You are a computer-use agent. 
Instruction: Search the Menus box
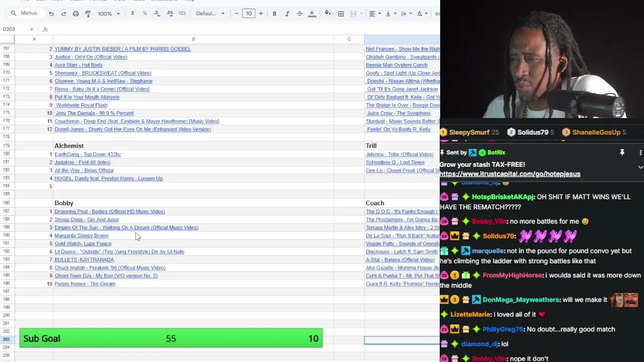click(25, 13)
